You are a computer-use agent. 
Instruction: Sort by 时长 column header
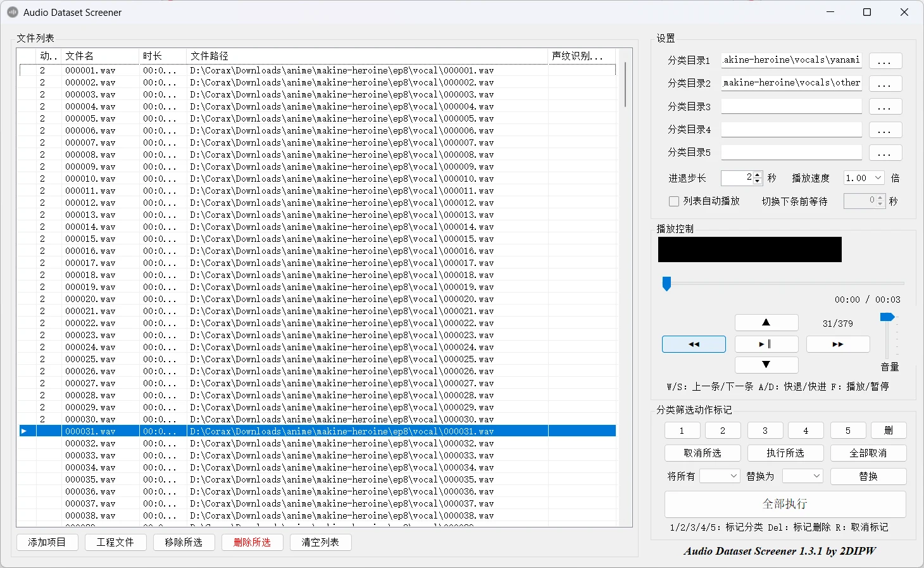[163, 56]
